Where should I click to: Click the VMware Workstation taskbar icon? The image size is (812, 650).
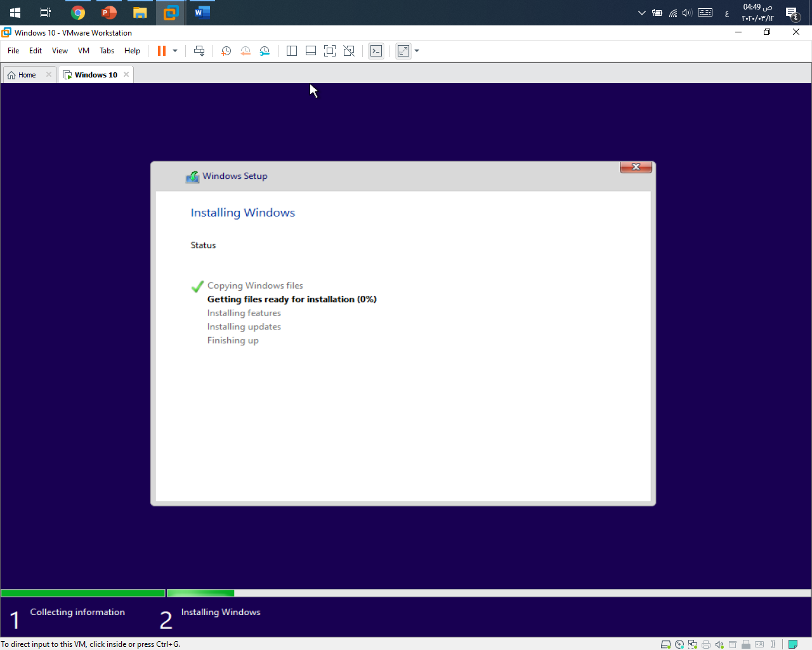[x=171, y=13]
